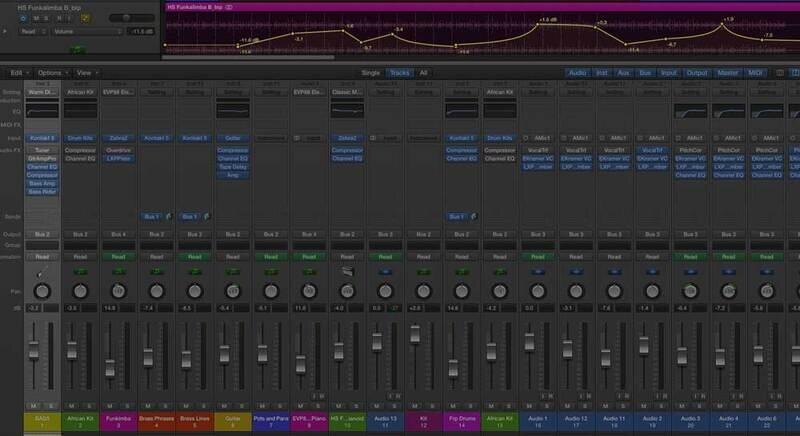Screen dimensions: 800x436
Task: Adjust the track header volume slider
Action: pyautogui.click(x=132, y=18)
